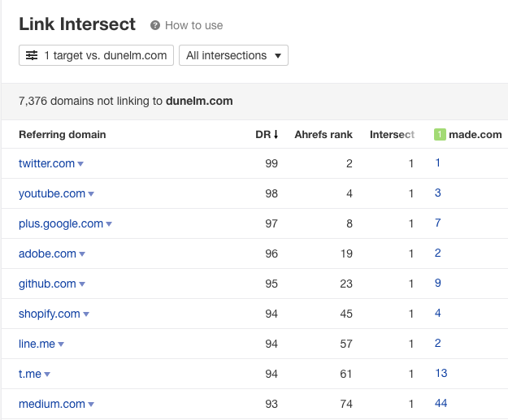The height and width of the screenshot is (420, 508).
Task: Click the DR value 93 for medium.com
Action: pos(271,404)
